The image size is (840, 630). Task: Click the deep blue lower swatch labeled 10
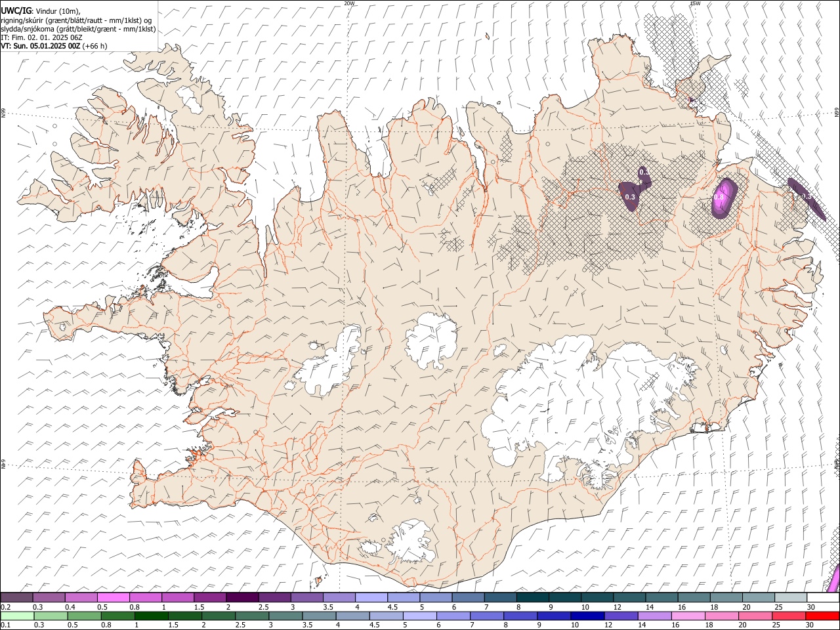587,616
